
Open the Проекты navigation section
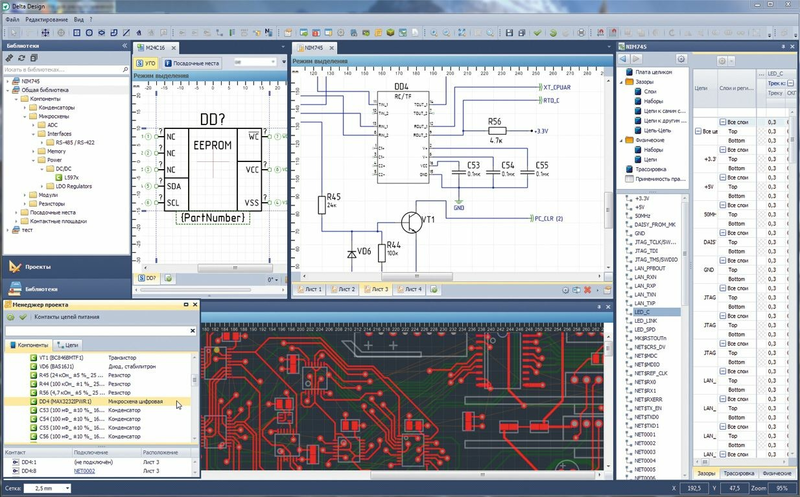tap(66, 267)
